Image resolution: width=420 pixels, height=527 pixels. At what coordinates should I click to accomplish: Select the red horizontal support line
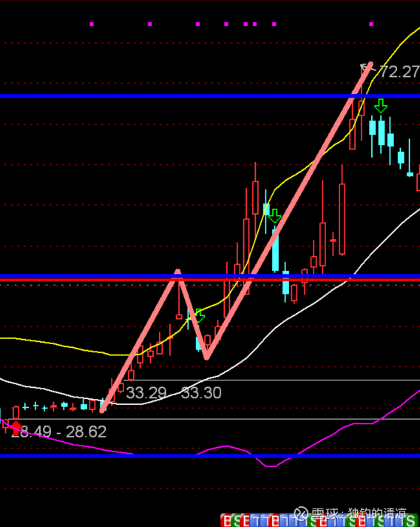tap(210, 280)
